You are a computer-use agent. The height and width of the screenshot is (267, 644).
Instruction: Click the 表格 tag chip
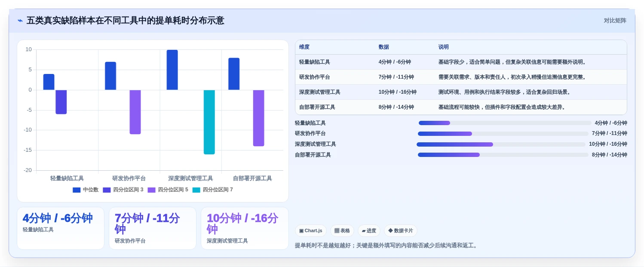[x=342, y=231]
